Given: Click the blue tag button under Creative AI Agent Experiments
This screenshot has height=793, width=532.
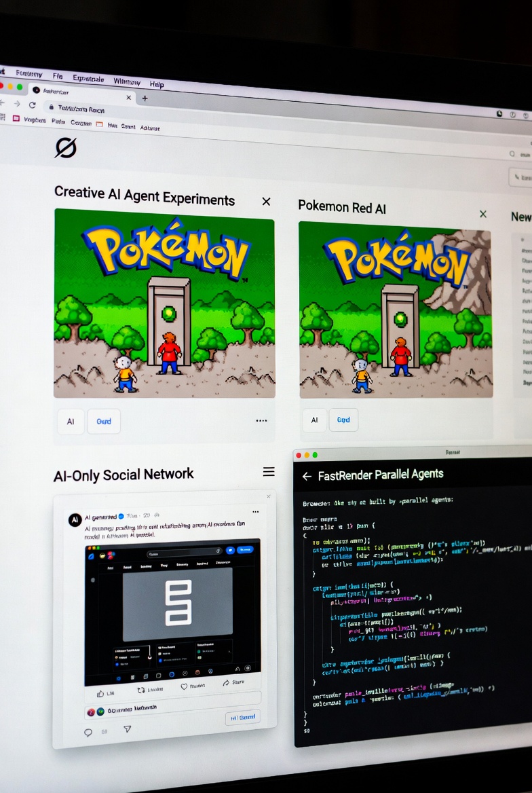Looking at the screenshot, I should [104, 421].
